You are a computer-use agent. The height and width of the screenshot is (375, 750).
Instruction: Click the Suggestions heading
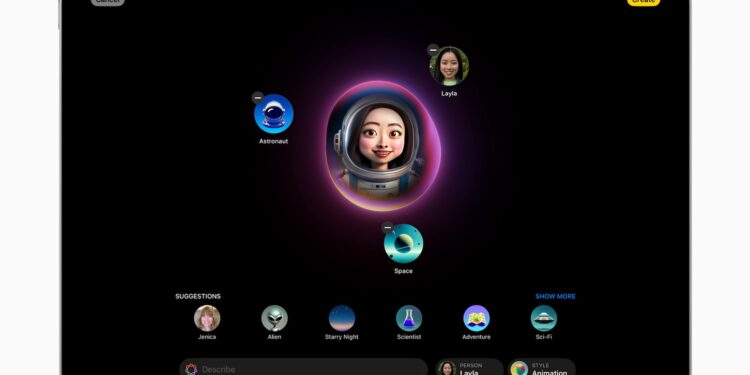198,297
